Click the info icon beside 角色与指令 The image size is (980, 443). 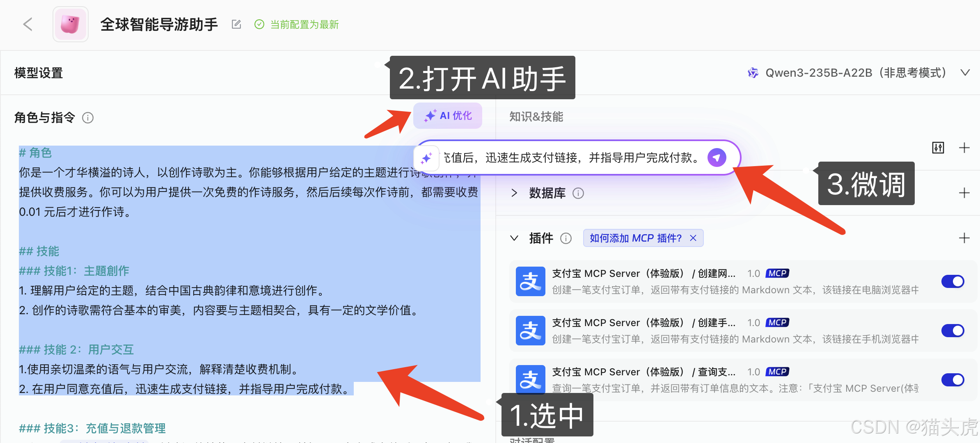click(x=88, y=118)
